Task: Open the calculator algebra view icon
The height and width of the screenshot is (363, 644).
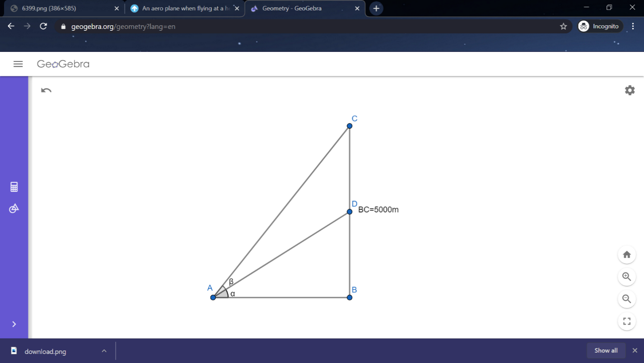Action: 14,187
